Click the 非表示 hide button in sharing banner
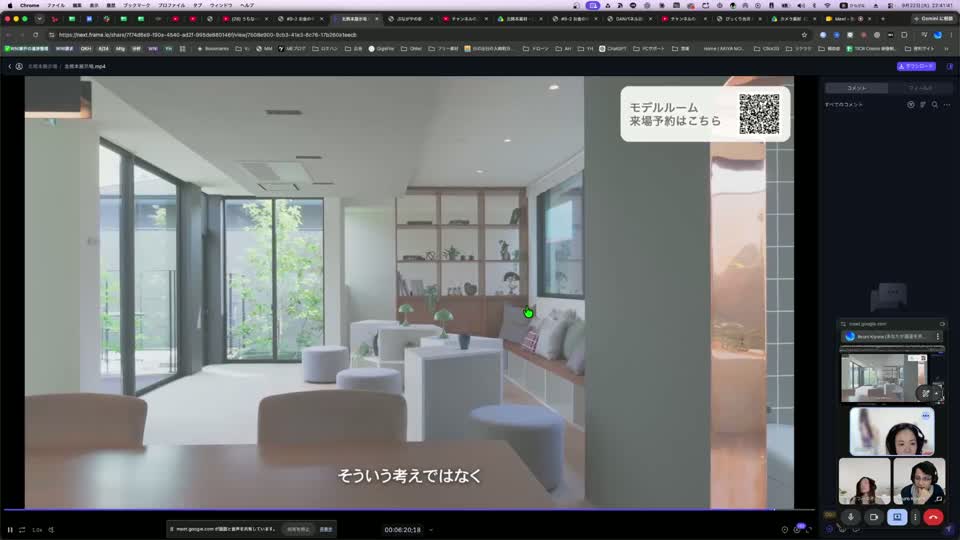 pyautogui.click(x=326, y=529)
